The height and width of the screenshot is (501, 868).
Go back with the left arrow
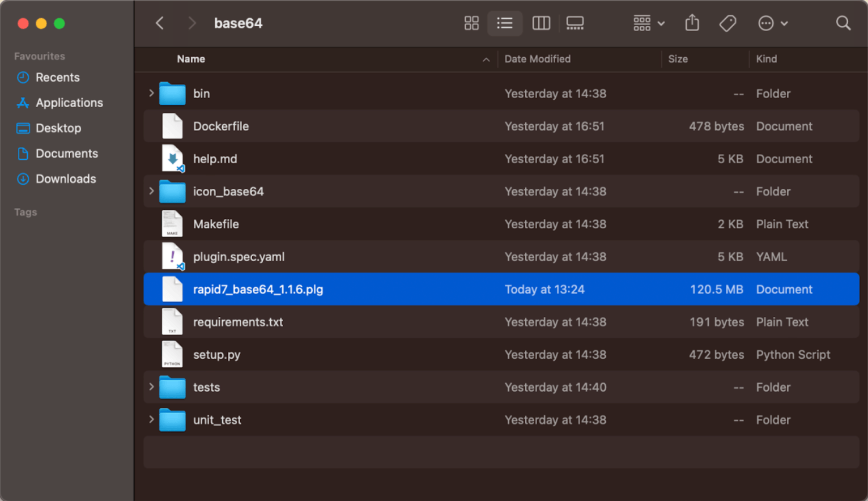[x=160, y=23]
